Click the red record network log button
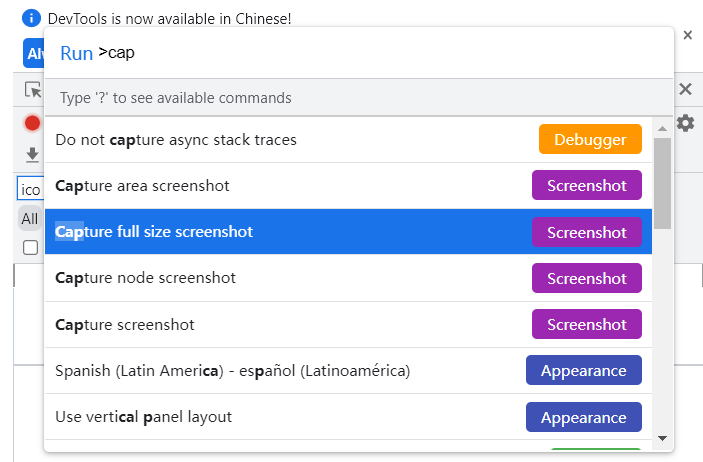This screenshot has width=703, height=462. (32, 123)
